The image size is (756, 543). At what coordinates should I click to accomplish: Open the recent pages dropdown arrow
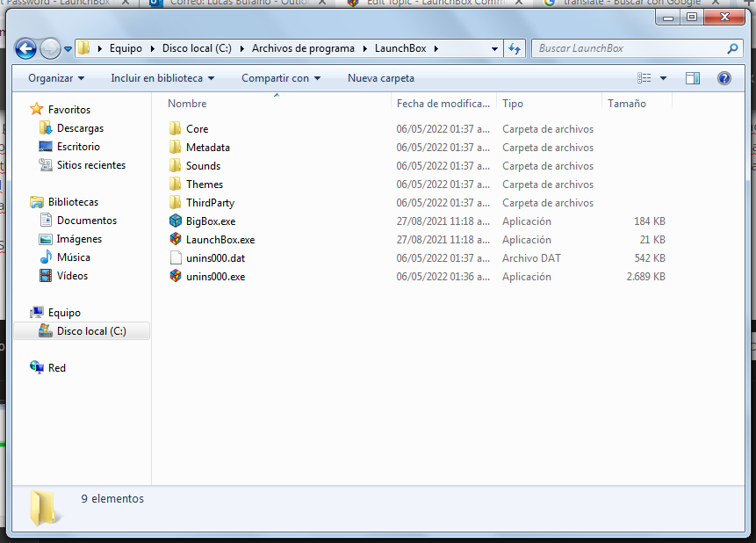click(68, 48)
